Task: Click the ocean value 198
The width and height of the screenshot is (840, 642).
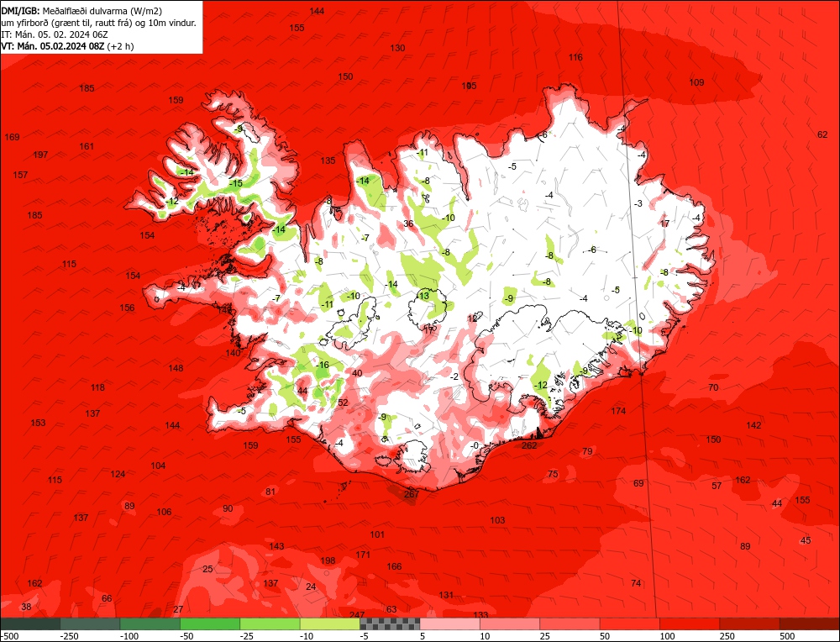Action: 328,560
